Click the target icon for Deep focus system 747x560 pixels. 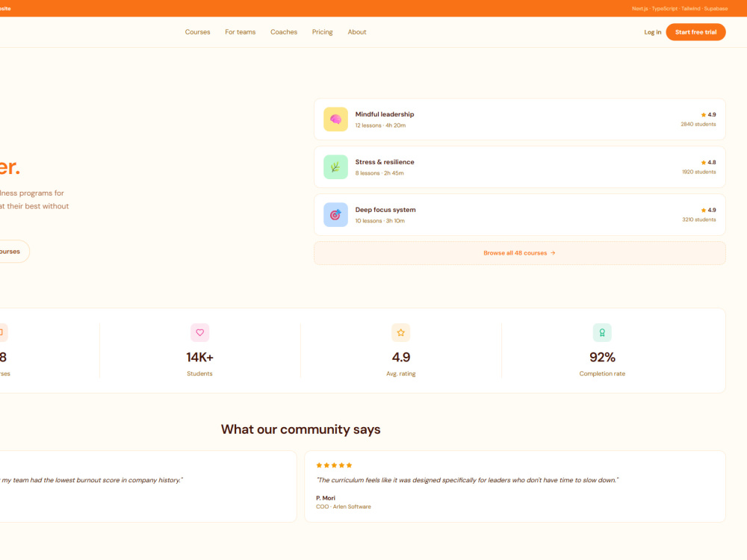click(x=335, y=214)
